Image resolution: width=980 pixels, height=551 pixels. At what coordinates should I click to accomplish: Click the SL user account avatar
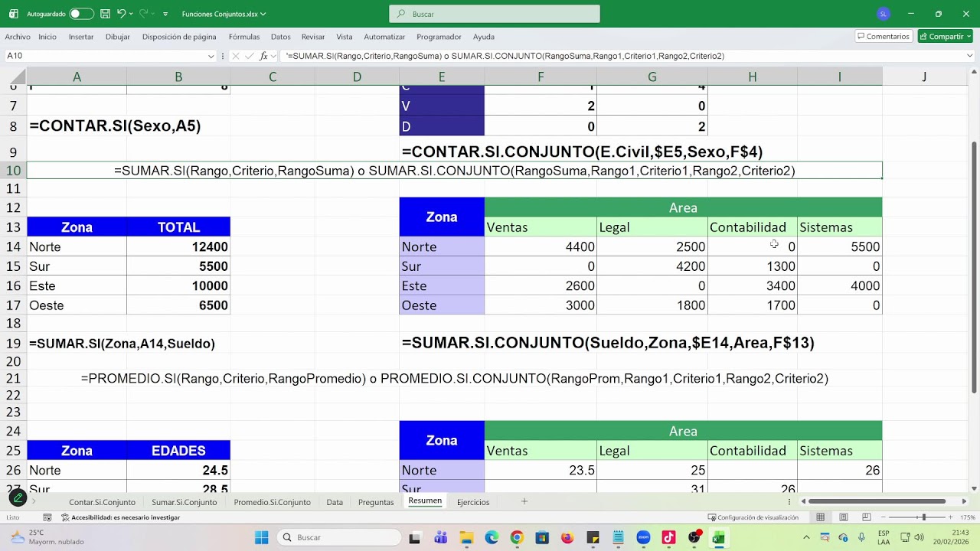884,14
